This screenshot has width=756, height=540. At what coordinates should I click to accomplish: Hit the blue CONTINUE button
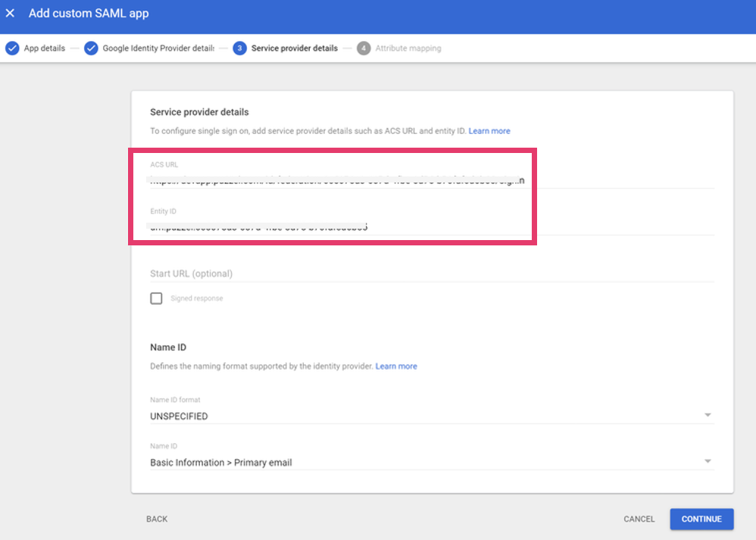pos(701,519)
